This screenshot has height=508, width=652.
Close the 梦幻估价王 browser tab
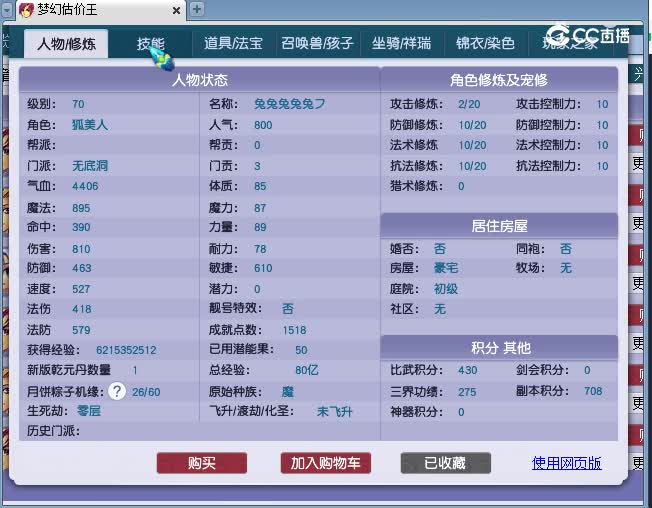[176, 10]
